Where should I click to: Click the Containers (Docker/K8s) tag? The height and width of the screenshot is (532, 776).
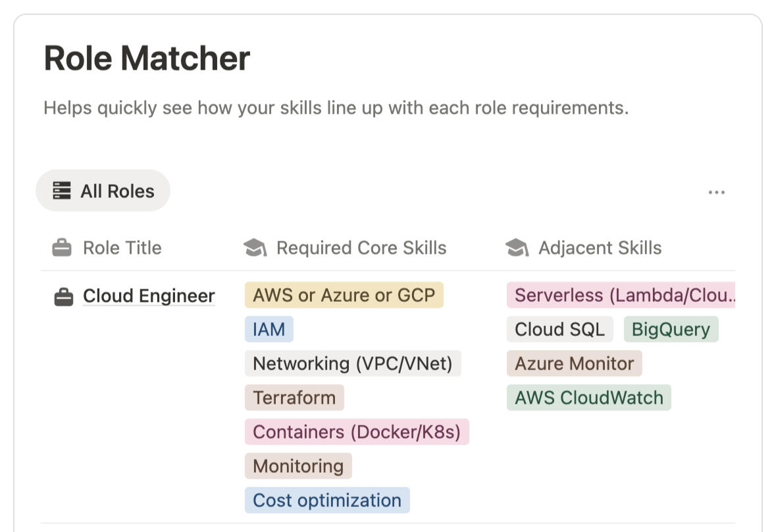[x=357, y=432]
